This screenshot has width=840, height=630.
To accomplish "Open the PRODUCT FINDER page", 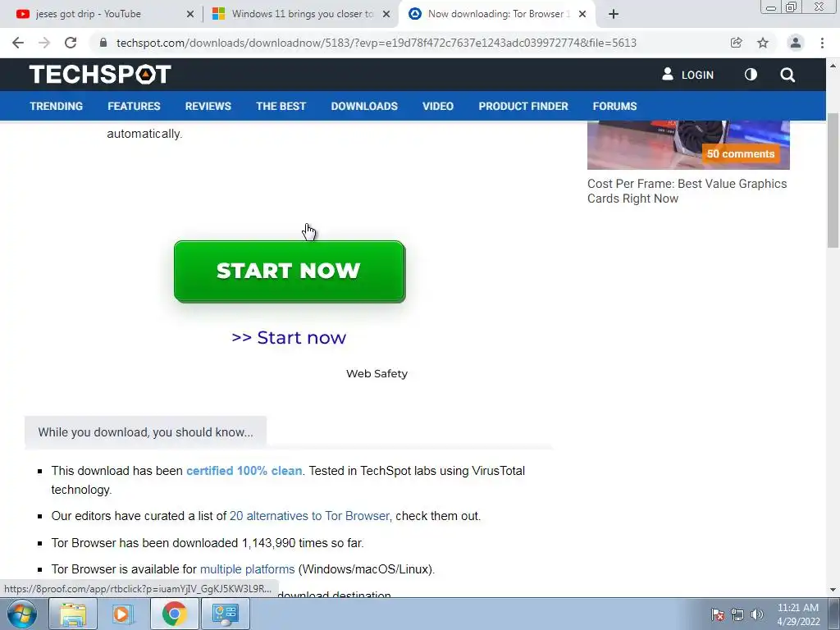I will point(523,106).
